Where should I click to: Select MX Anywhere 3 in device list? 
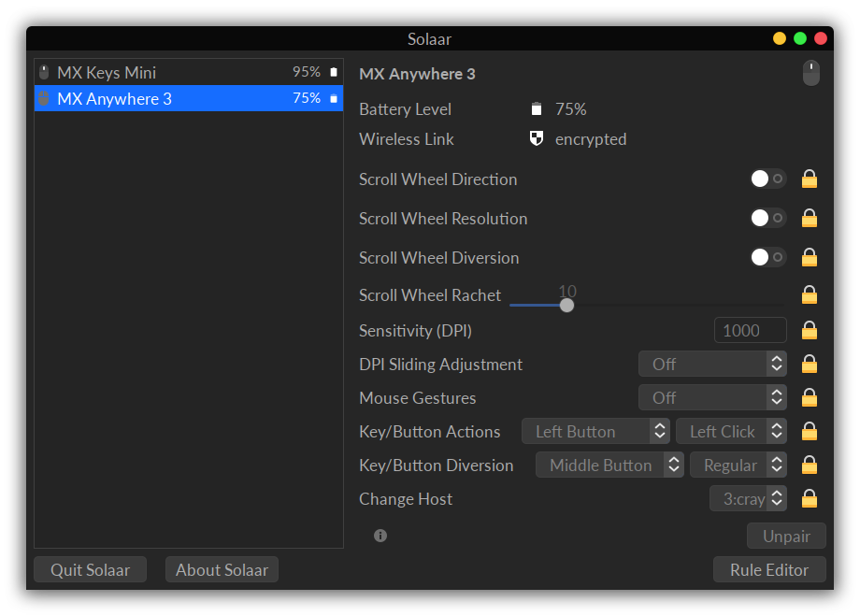(189, 98)
